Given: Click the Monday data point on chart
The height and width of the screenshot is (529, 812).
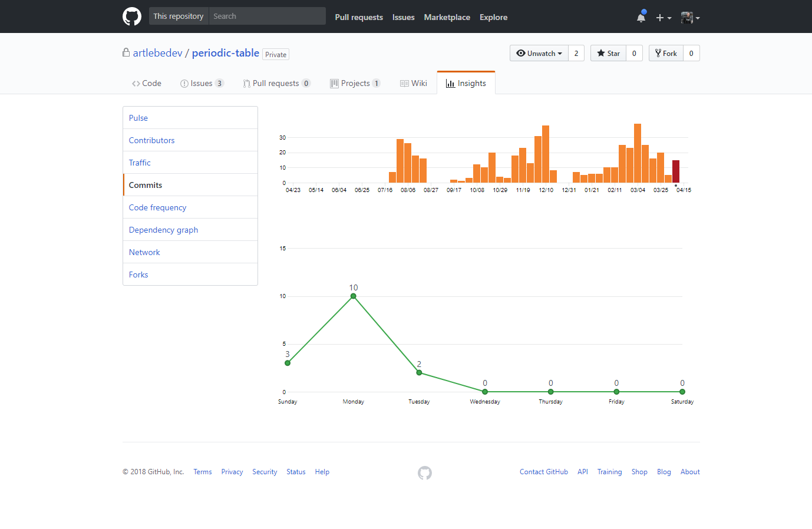Looking at the screenshot, I should pyautogui.click(x=354, y=296).
